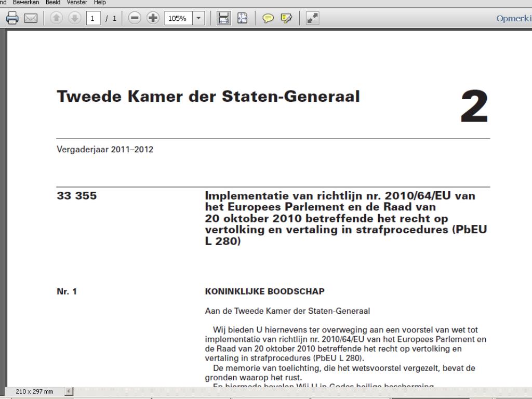Open the Venster menu
The image size is (532, 399).
coord(77,3)
